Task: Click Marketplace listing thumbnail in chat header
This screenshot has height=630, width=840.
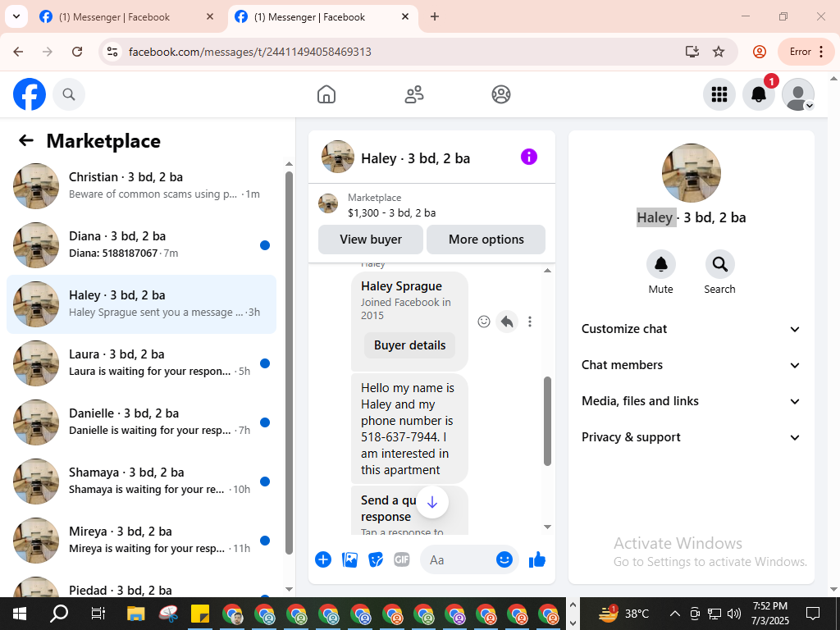Action: click(328, 204)
